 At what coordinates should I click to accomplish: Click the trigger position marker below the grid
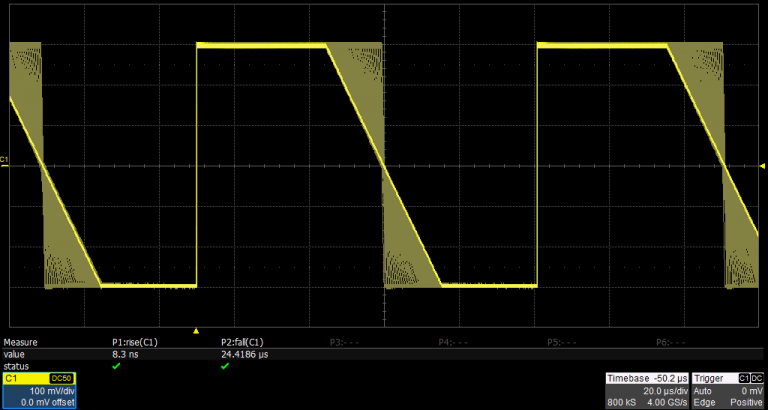point(196,331)
